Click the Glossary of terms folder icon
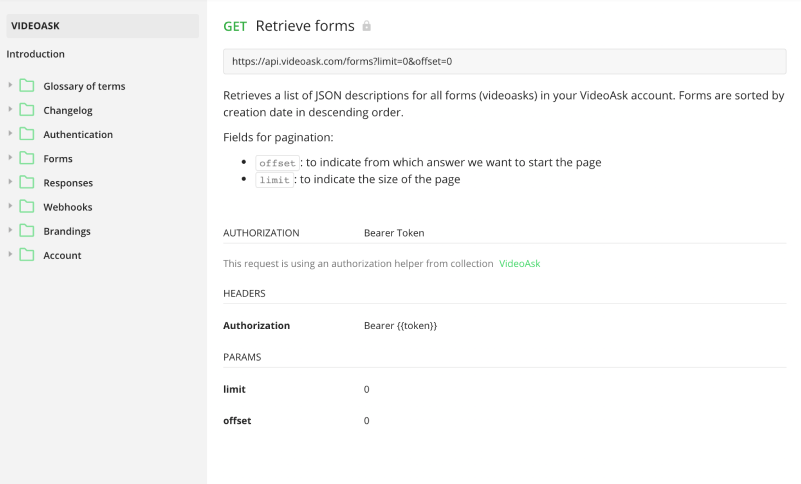 tap(26, 86)
